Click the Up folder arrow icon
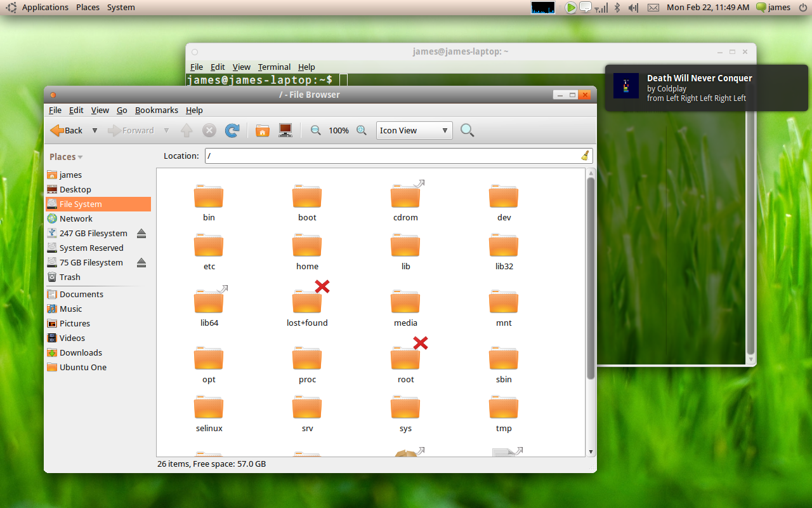Viewport: 812px width, 508px height. click(x=187, y=130)
